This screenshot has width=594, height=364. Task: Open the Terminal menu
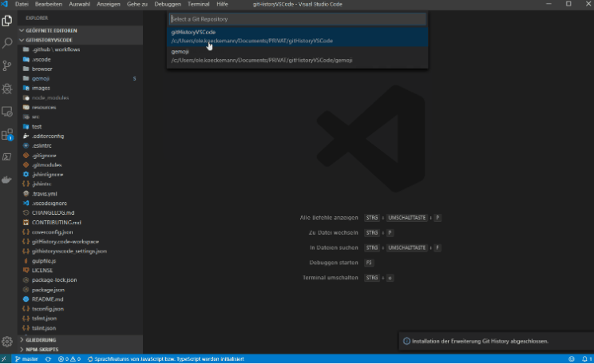click(x=199, y=4)
